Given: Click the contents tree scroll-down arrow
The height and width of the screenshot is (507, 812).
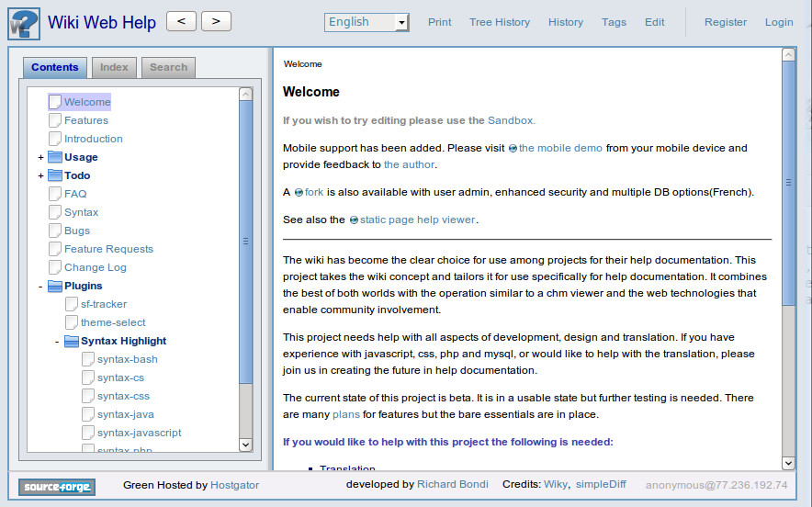Looking at the screenshot, I should click(246, 445).
